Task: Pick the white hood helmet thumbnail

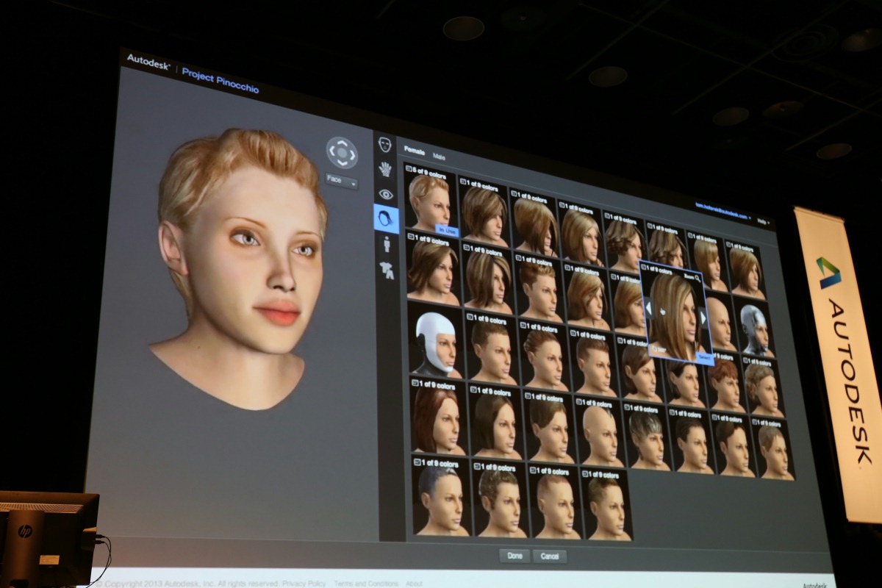Action: coord(435,343)
